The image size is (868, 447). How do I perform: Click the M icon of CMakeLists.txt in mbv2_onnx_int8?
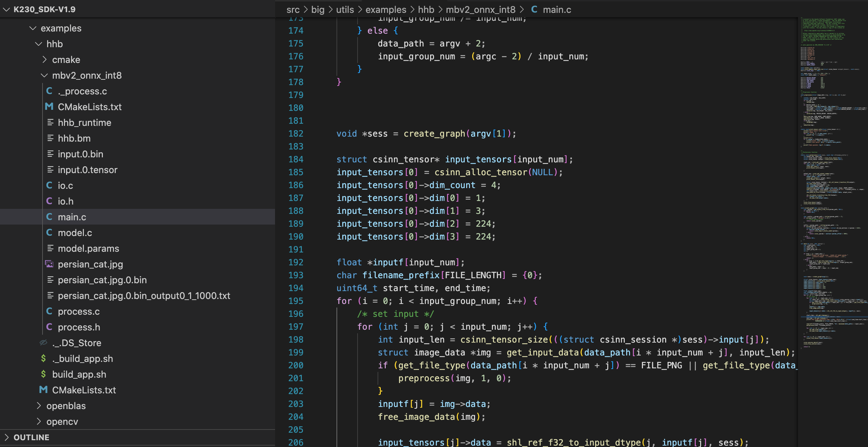49,107
